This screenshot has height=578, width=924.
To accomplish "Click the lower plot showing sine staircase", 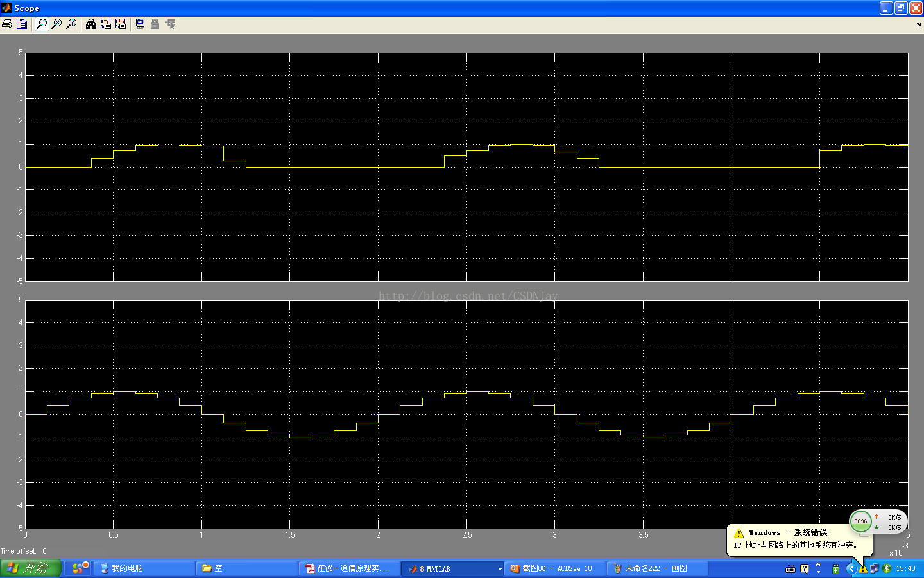I will coord(466,414).
